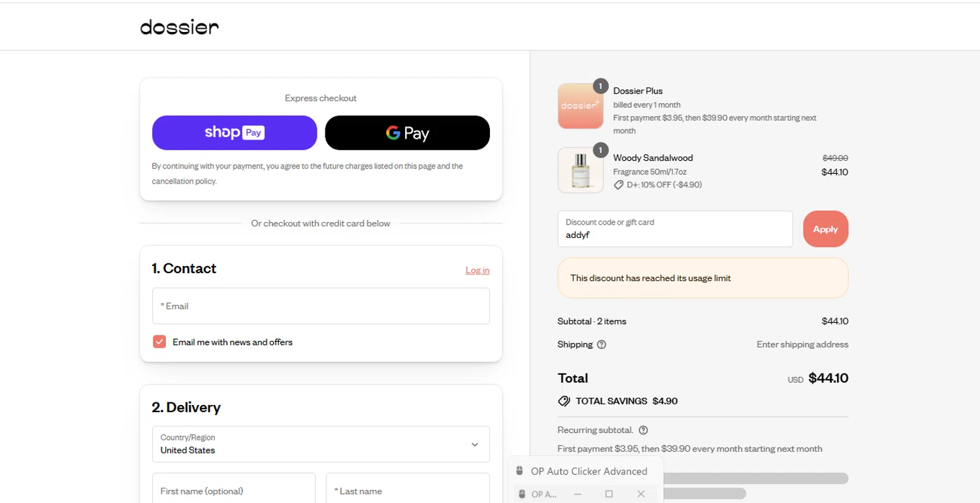Click the Woody Sandalwood product thumbnail
The image size is (980, 503).
581,170
